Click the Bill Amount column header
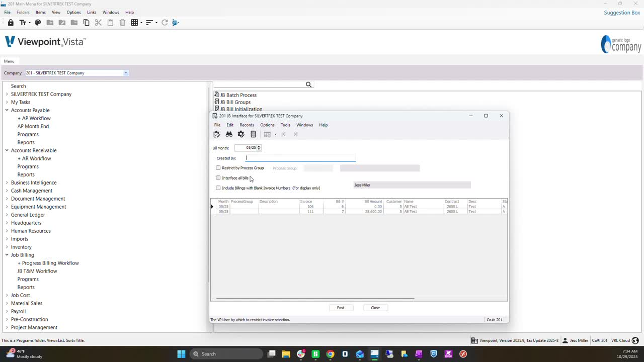The image size is (644, 362). click(373, 202)
